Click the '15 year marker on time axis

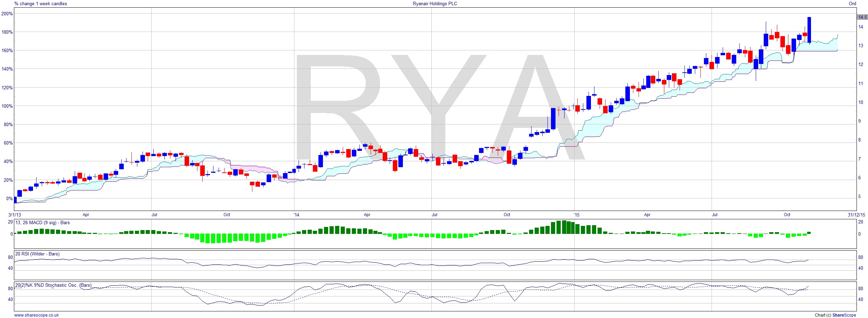pyautogui.click(x=576, y=215)
